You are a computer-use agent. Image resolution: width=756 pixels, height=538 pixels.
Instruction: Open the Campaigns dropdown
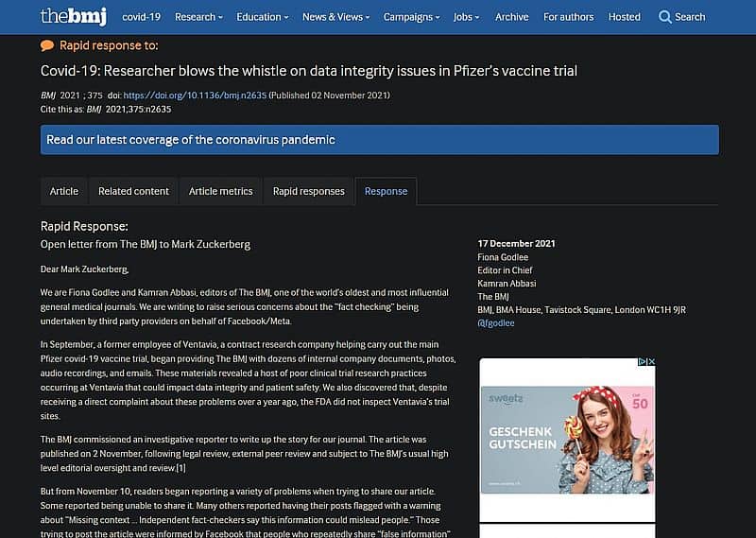tap(409, 17)
